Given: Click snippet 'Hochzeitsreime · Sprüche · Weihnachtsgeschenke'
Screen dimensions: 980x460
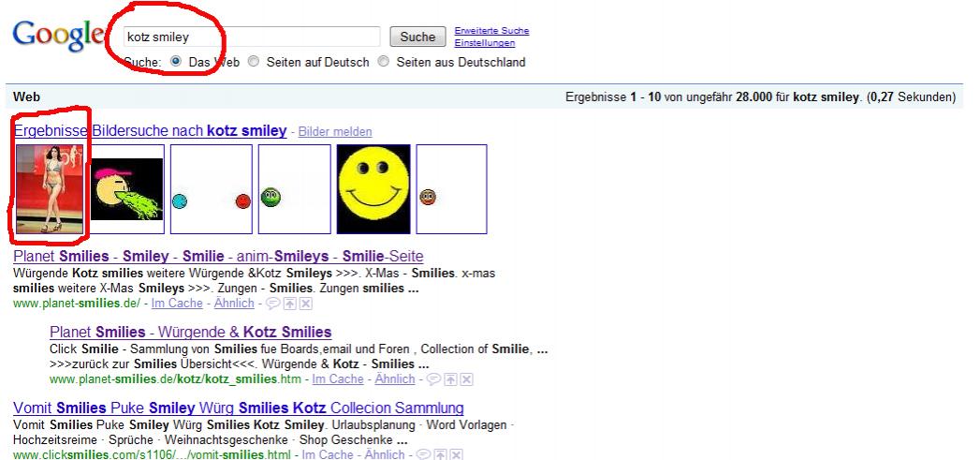Looking at the screenshot, I should click(x=151, y=440).
